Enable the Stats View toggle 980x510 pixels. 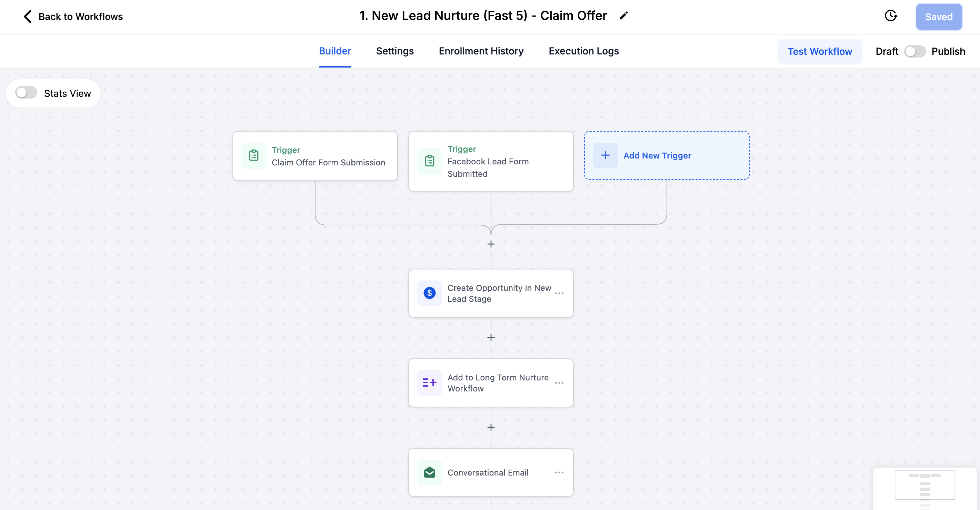click(26, 93)
